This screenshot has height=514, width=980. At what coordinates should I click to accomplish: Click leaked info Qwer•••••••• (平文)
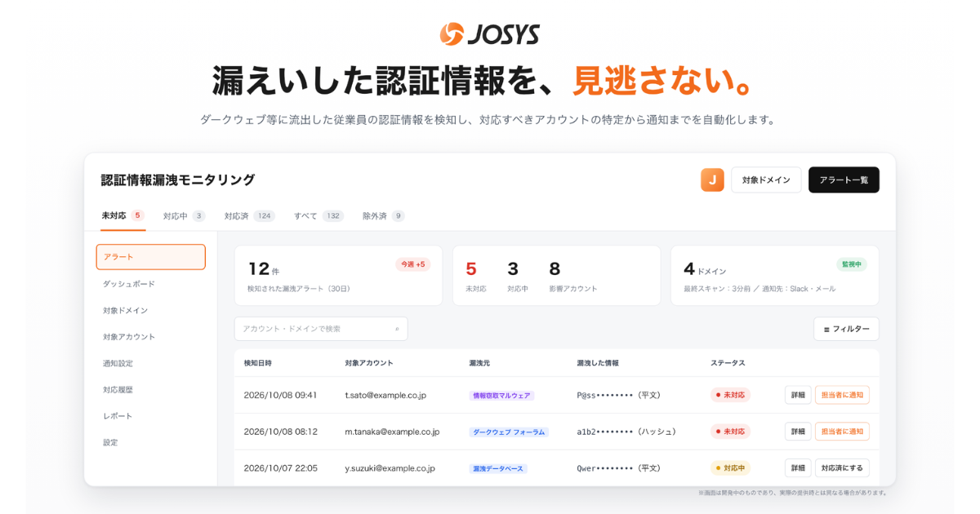[x=621, y=468]
